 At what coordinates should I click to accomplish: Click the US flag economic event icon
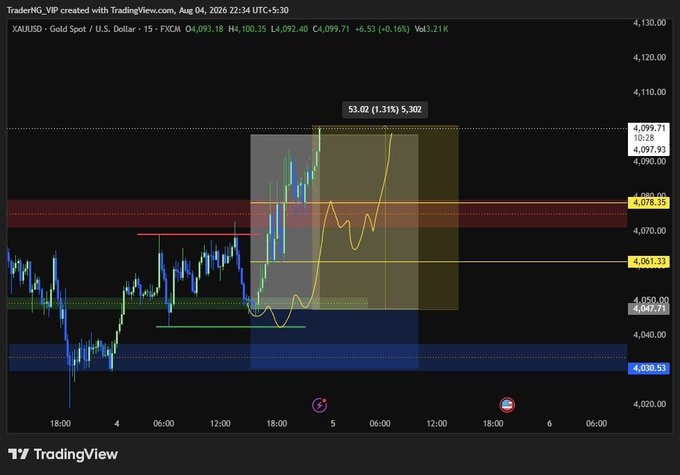click(x=507, y=405)
